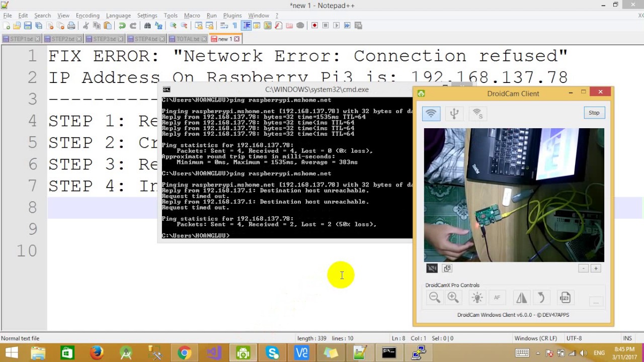This screenshot has height=362, width=644.
Task: Click the Copy toolbar icon
Action: (97, 25)
